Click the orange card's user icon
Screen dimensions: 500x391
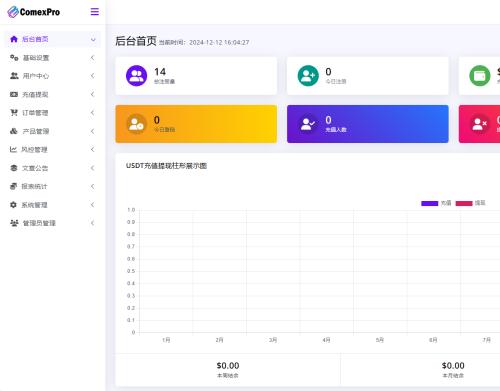click(x=136, y=124)
